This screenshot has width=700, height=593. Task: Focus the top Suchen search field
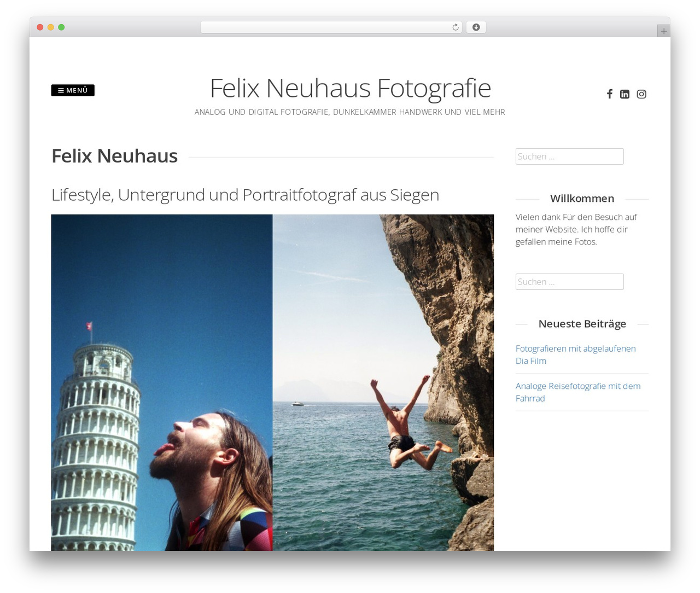(569, 156)
